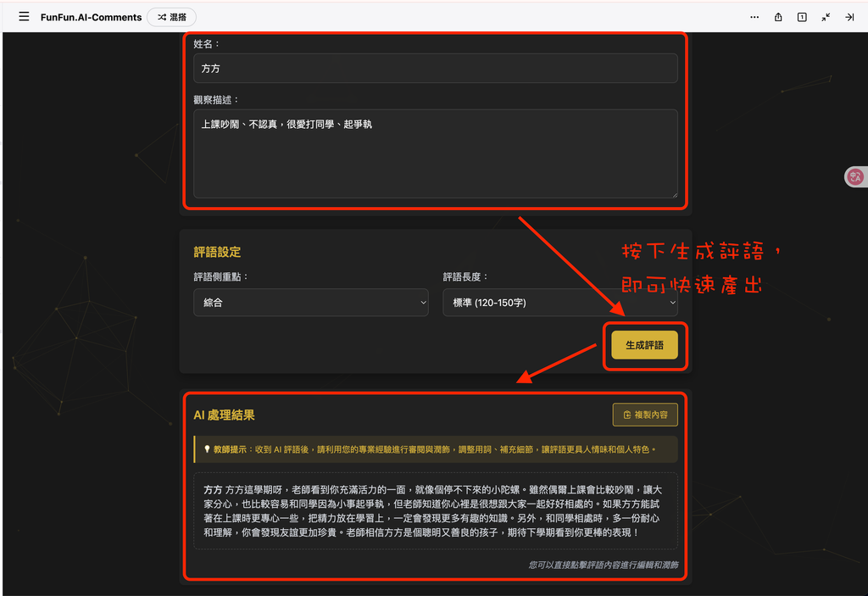Click the 姓名 field containing 方方
The image size is (868, 596).
pyautogui.click(x=435, y=68)
